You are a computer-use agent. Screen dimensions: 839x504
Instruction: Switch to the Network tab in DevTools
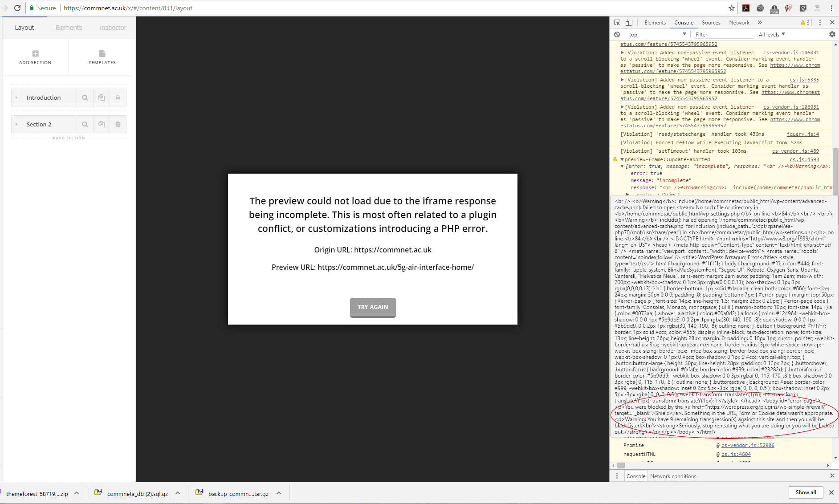[x=739, y=23]
